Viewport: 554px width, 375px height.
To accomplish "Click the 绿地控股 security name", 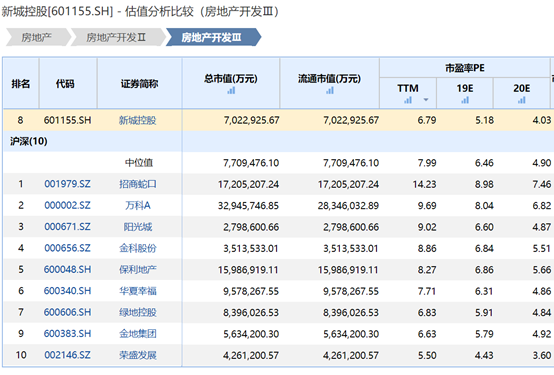I will [138, 312].
